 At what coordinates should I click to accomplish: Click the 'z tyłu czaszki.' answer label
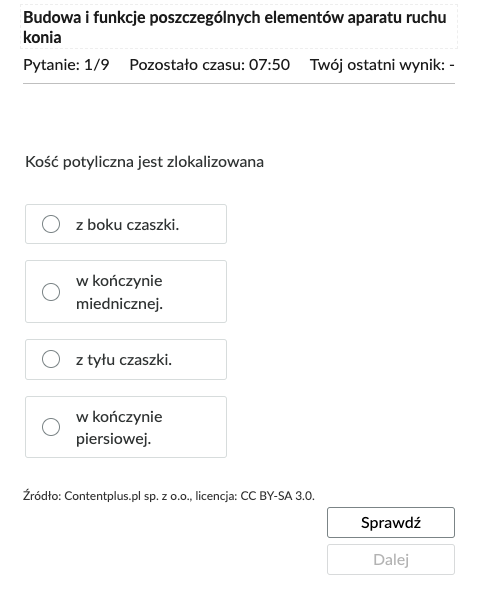click(124, 360)
